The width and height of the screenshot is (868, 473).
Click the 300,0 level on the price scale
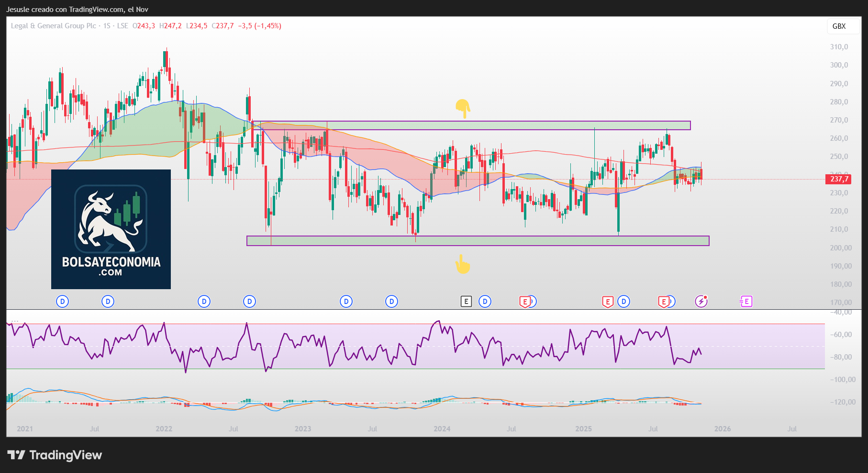839,65
